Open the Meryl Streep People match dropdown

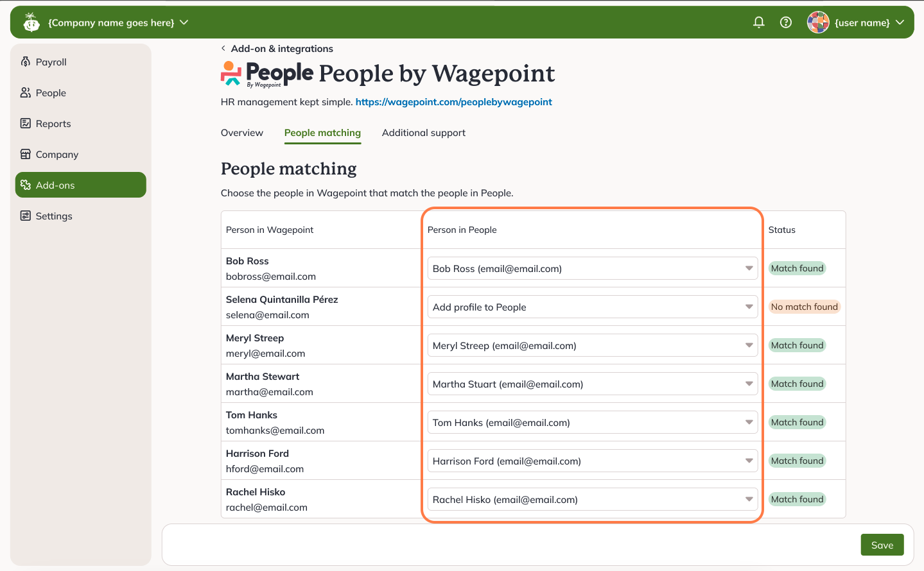point(593,345)
